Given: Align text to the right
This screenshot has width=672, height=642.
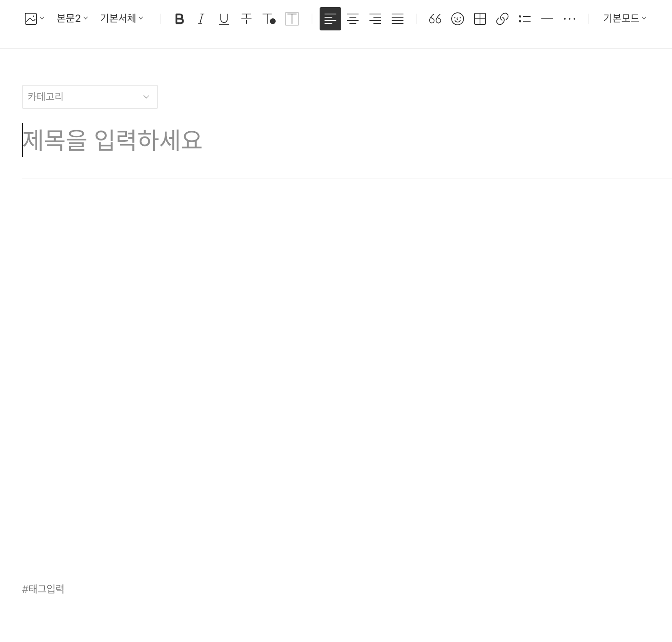Looking at the screenshot, I should click(375, 19).
